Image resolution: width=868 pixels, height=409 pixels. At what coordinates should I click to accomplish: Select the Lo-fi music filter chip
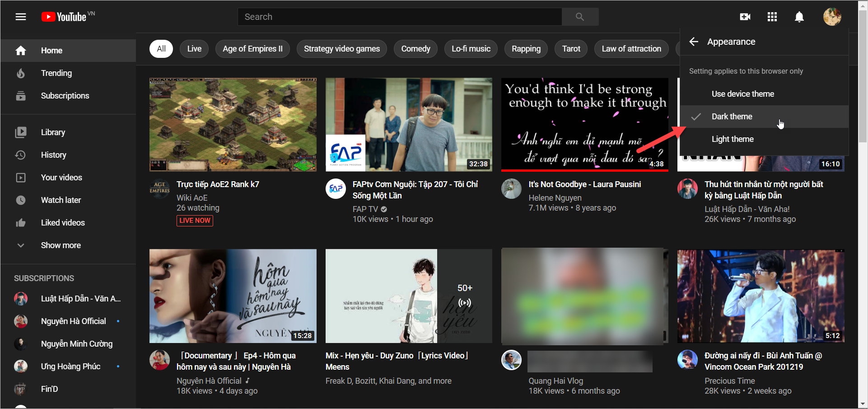pyautogui.click(x=471, y=49)
